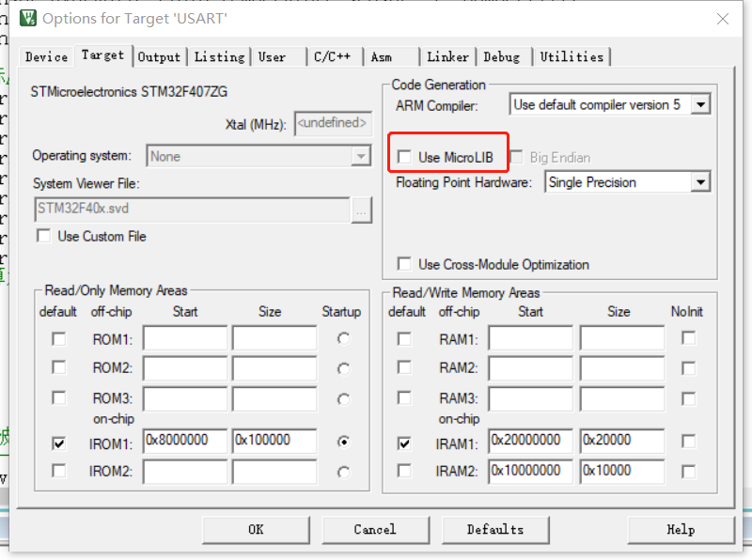Open Help for target options

tap(681, 530)
